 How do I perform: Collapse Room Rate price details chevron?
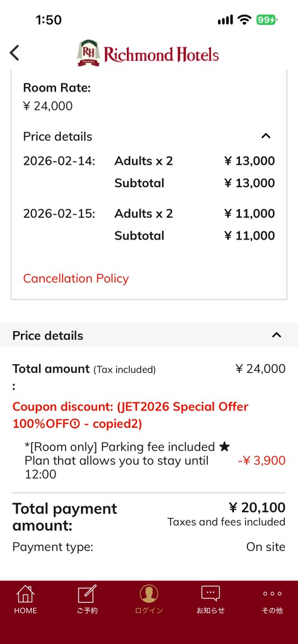[266, 136]
